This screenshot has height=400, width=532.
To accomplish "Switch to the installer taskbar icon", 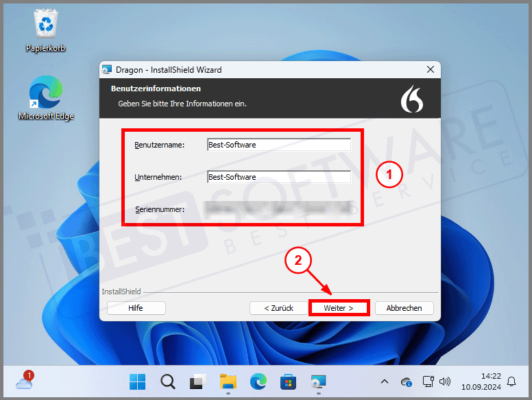I will point(318,381).
